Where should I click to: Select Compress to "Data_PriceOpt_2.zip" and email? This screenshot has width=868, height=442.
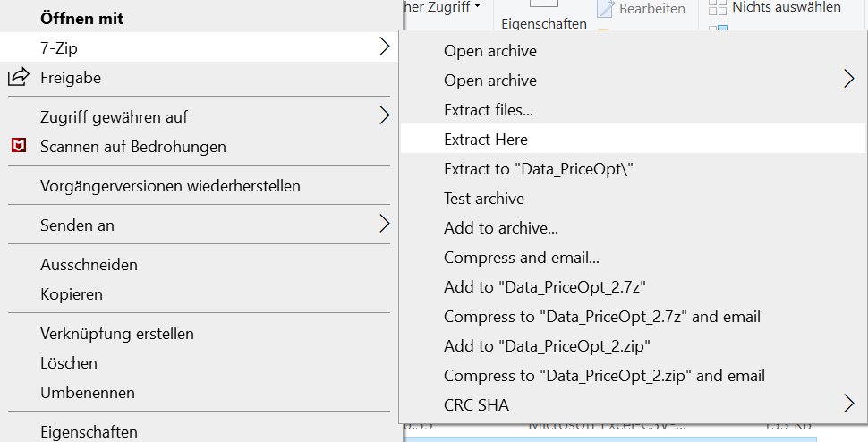(604, 376)
